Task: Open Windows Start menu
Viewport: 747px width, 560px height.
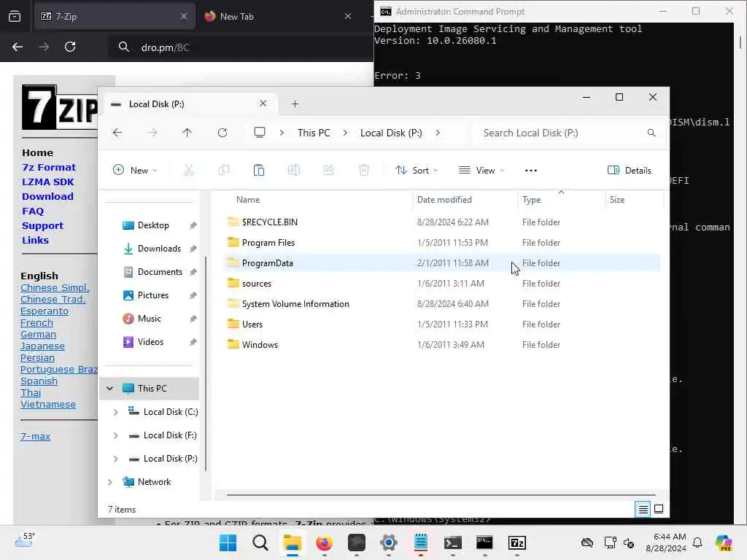Action: pos(228,542)
